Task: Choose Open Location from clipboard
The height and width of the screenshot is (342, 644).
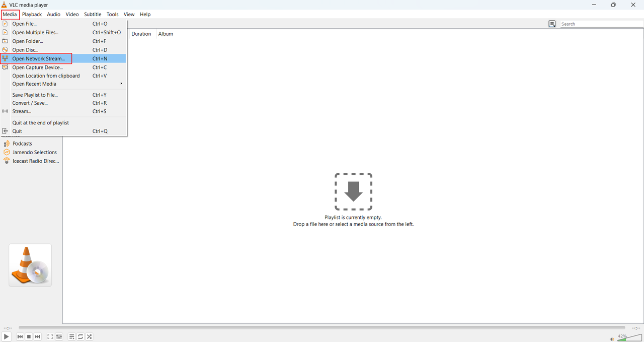Action: point(63,76)
